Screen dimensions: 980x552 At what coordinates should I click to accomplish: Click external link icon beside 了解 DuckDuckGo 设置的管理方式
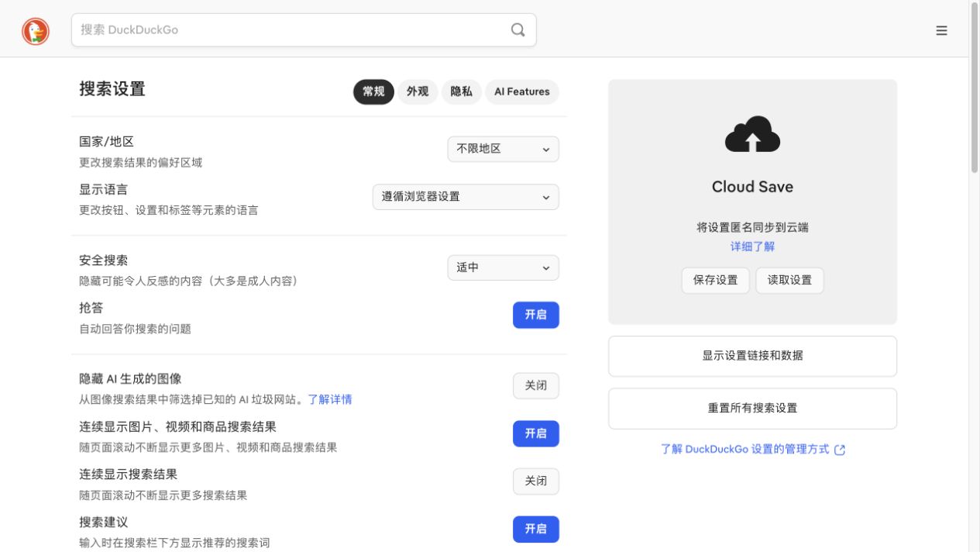(840, 450)
